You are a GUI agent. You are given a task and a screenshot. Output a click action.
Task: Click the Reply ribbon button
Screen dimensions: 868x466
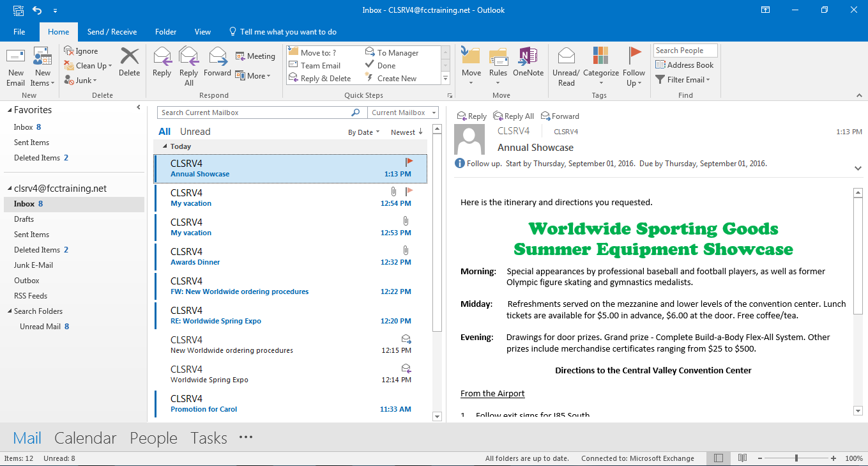[162, 63]
